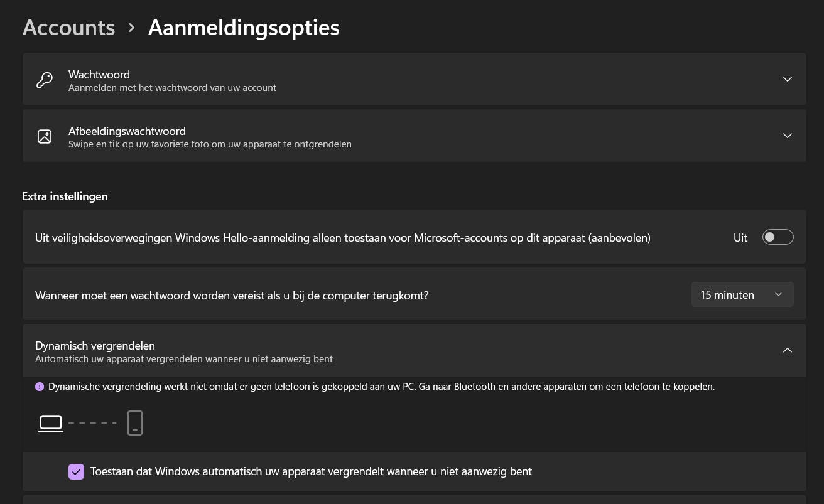Collapse the Dynamisch vergrendelen section chevron
The image size is (824, 504).
click(x=787, y=350)
